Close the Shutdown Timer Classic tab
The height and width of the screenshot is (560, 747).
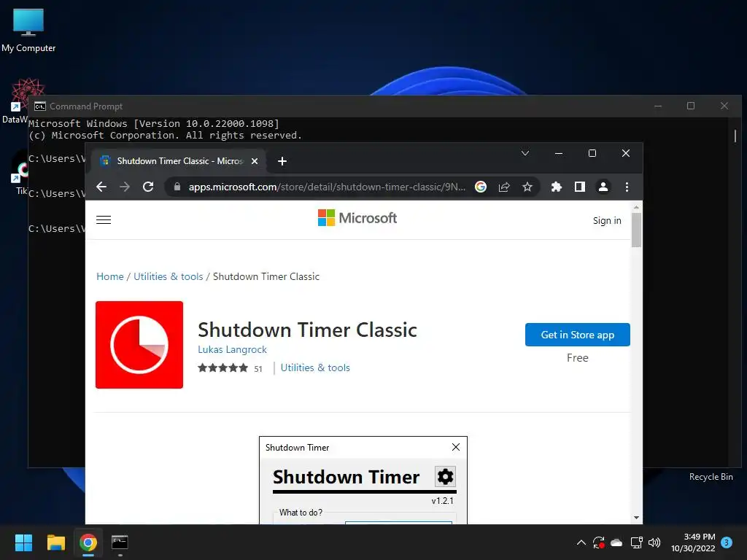(x=255, y=161)
